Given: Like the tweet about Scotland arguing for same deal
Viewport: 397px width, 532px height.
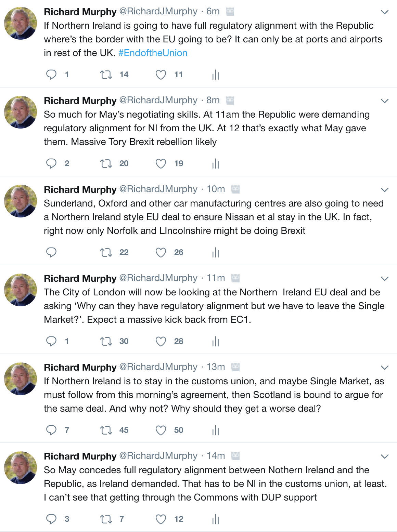Looking at the screenshot, I should tap(161, 430).
